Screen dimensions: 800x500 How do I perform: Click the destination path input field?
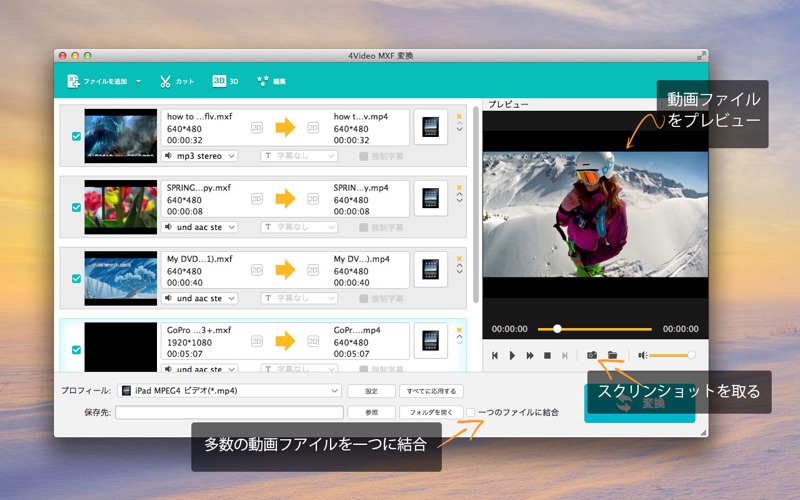(x=229, y=412)
